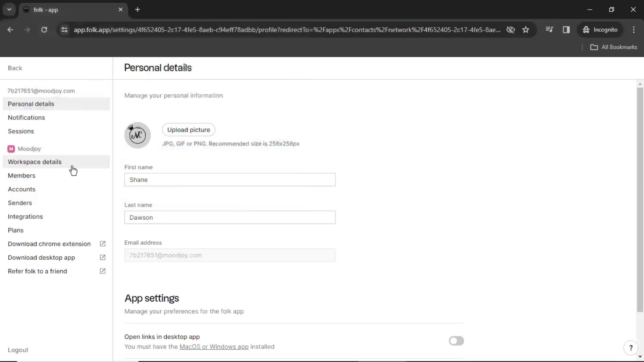Select the Senders menu item

19,203
